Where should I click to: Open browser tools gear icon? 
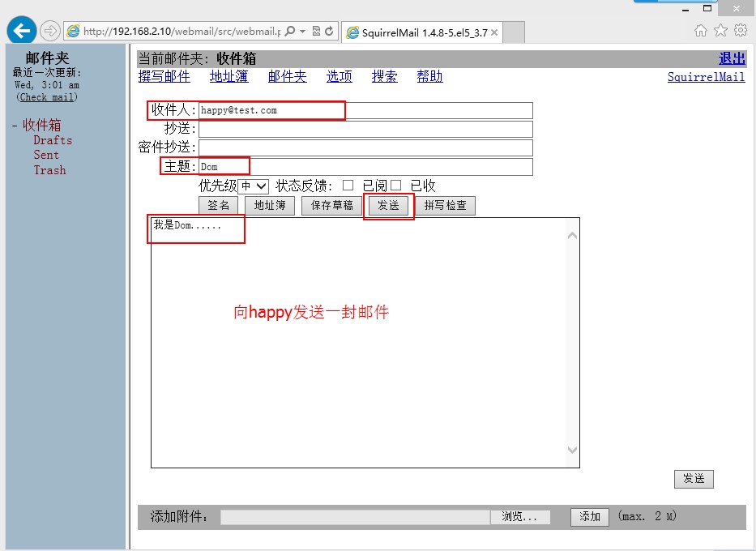[741, 30]
